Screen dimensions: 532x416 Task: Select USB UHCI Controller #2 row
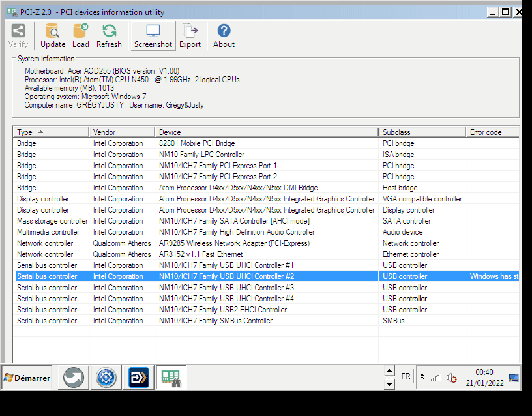267,276
